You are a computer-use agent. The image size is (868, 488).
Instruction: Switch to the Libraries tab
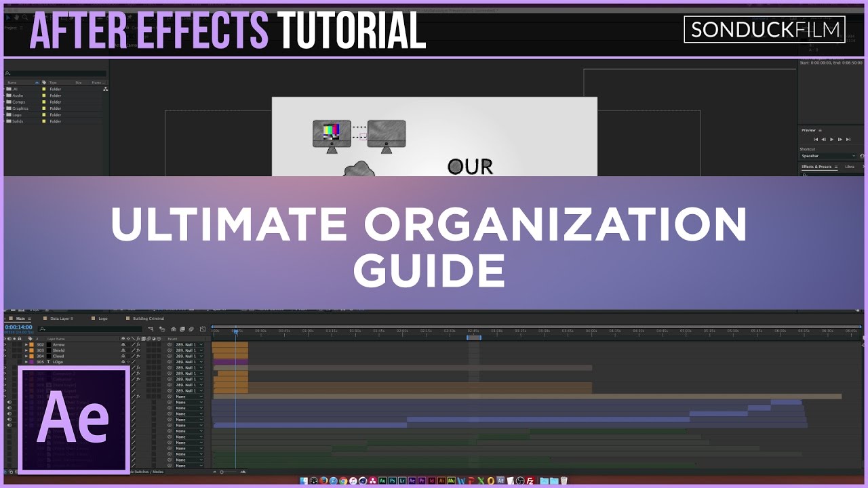850,167
